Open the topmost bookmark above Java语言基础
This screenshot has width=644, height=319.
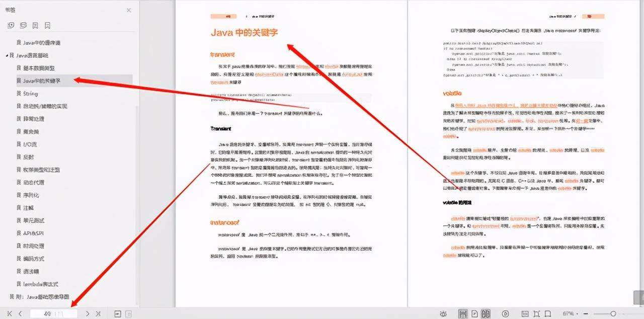42,43
